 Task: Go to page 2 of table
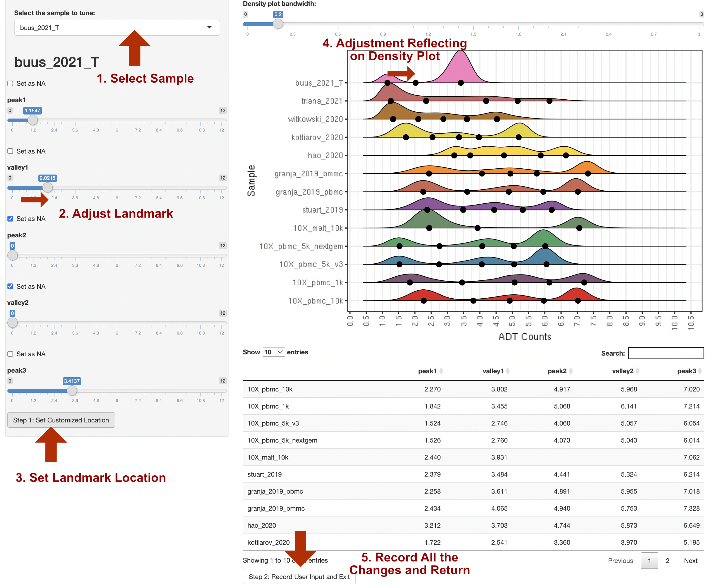click(667, 561)
